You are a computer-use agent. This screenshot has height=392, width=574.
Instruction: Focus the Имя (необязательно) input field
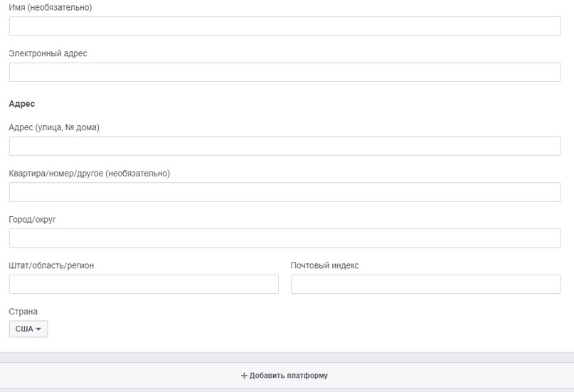(x=285, y=26)
